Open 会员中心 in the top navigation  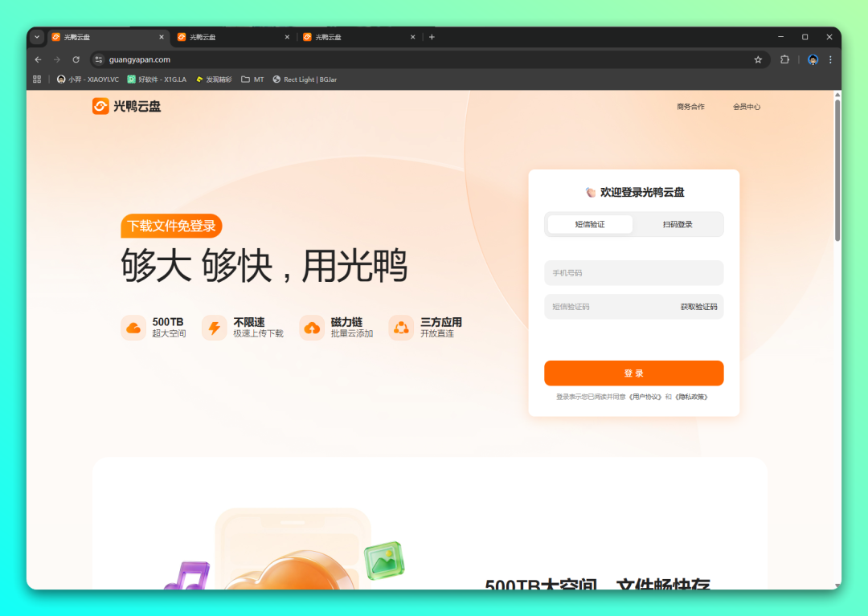coord(746,107)
